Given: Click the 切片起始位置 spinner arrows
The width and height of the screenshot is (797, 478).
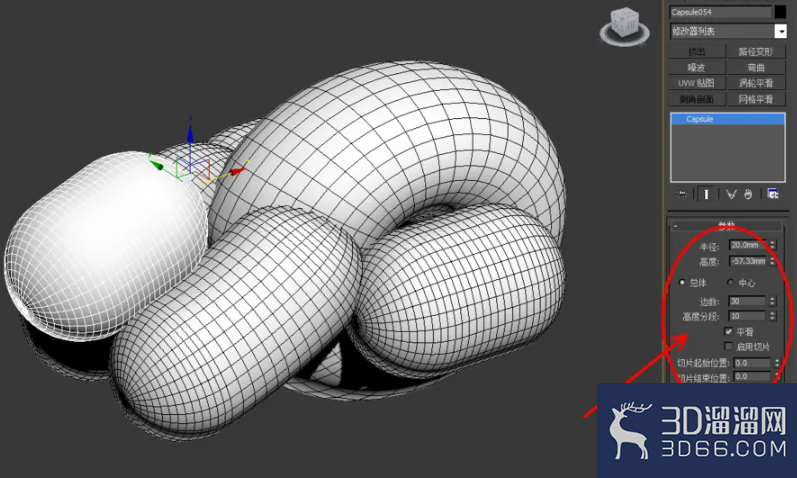Looking at the screenshot, I should pos(777,363).
